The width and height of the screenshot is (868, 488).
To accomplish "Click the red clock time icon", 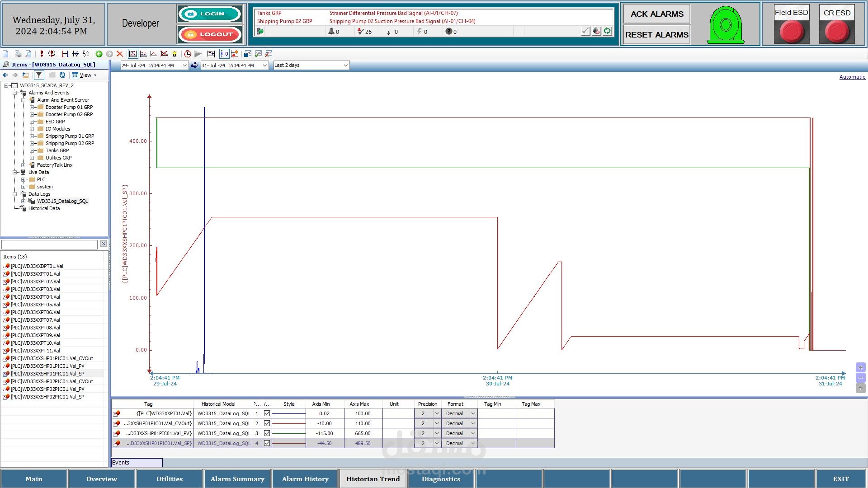I will (188, 54).
